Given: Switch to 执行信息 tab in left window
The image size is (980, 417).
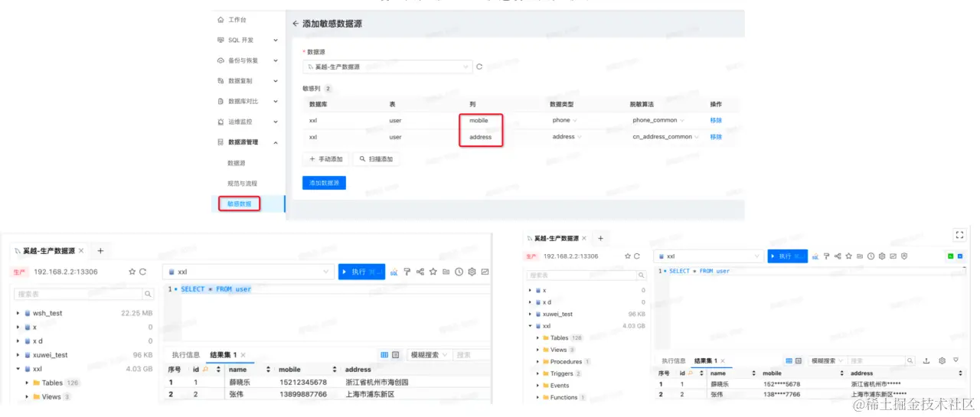Looking at the screenshot, I should coord(186,355).
